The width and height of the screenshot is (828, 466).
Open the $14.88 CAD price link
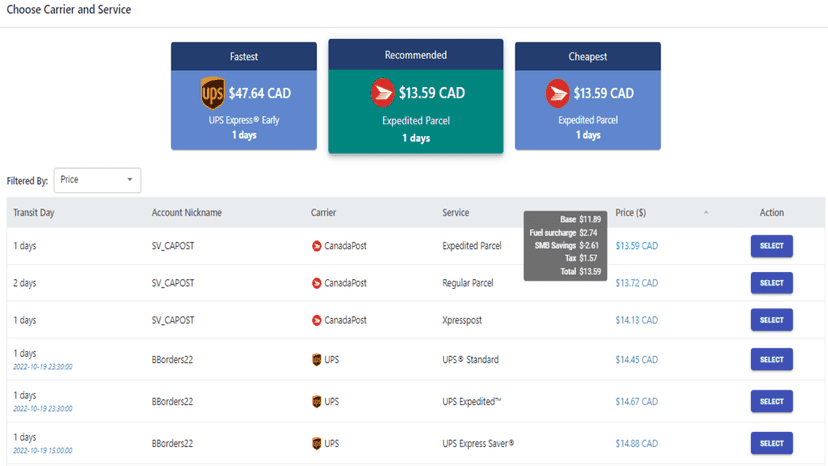pos(636,443)
